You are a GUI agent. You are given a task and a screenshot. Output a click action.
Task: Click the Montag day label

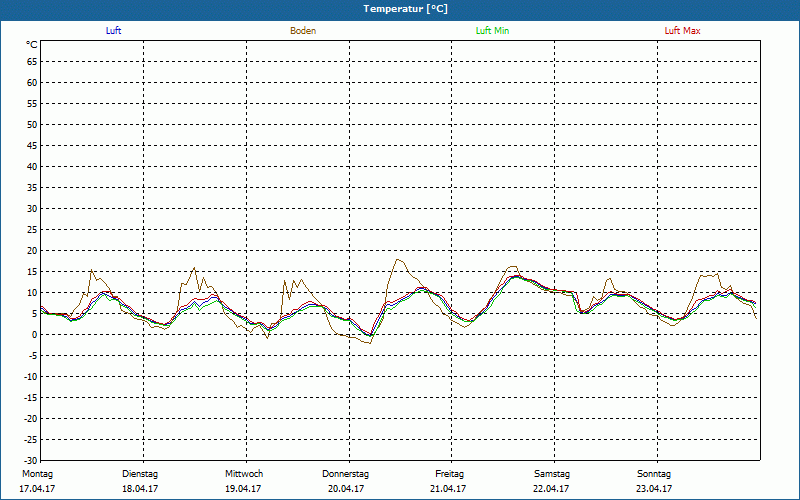[x=37, y=474]
